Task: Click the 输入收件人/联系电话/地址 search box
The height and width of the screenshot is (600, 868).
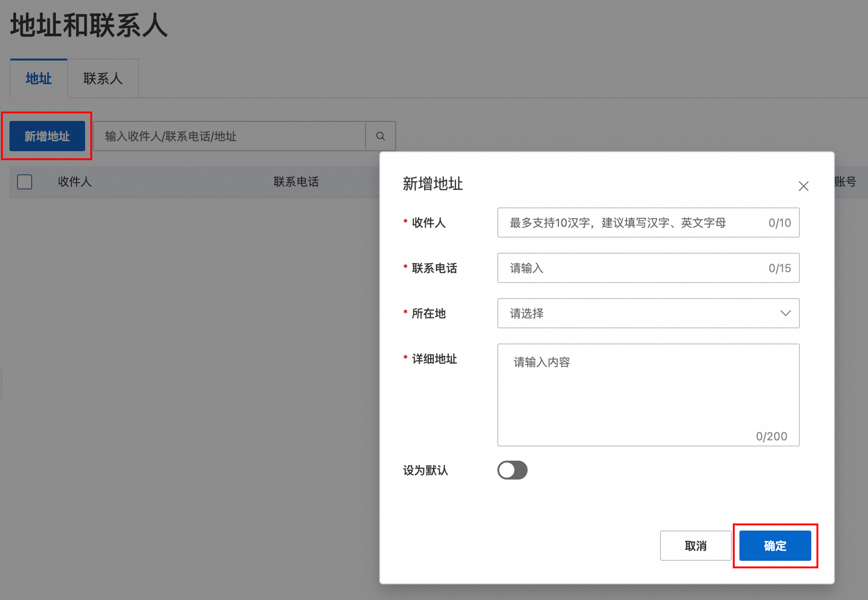Action: click(x=229, y=136)
